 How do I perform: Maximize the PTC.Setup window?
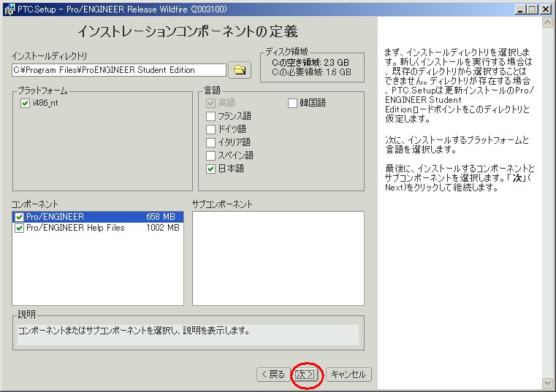[532, 9]
